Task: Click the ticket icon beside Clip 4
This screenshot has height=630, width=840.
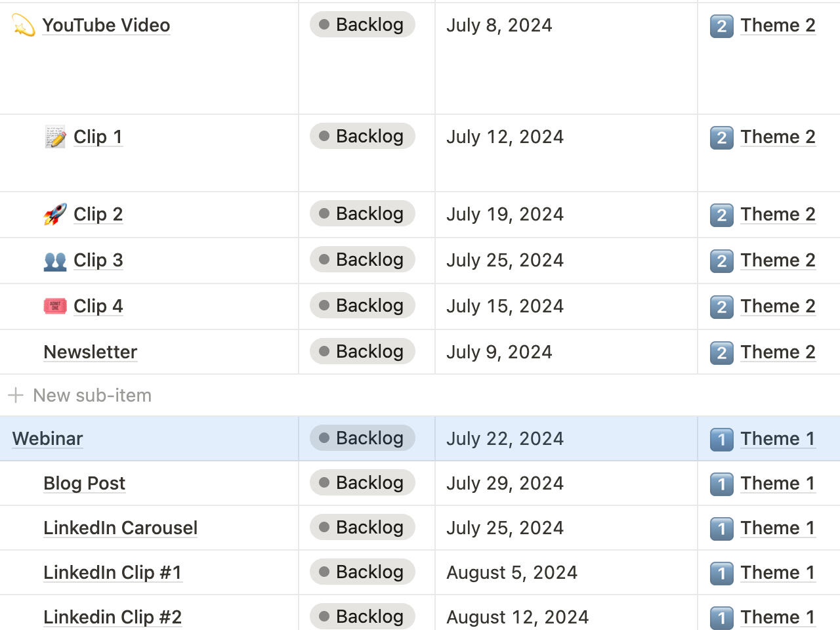Action: tap(55, 306)
